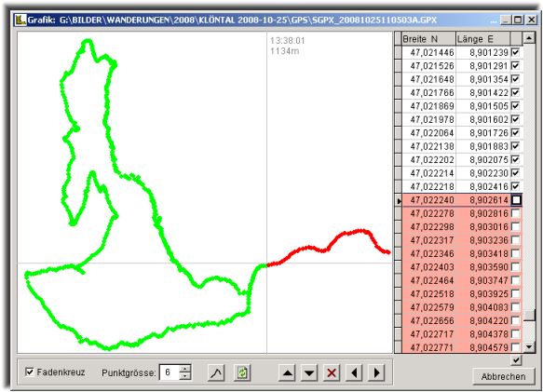This screenshot has height=392, width=543.
Task: Increase Punktgrösse with up stepper arrow
Action: click(185, 369)
